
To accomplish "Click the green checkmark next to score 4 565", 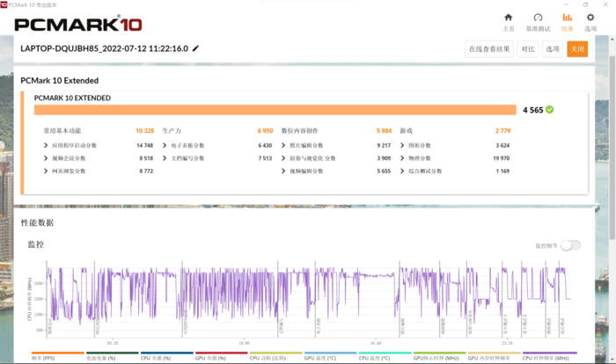I will 550,110.
